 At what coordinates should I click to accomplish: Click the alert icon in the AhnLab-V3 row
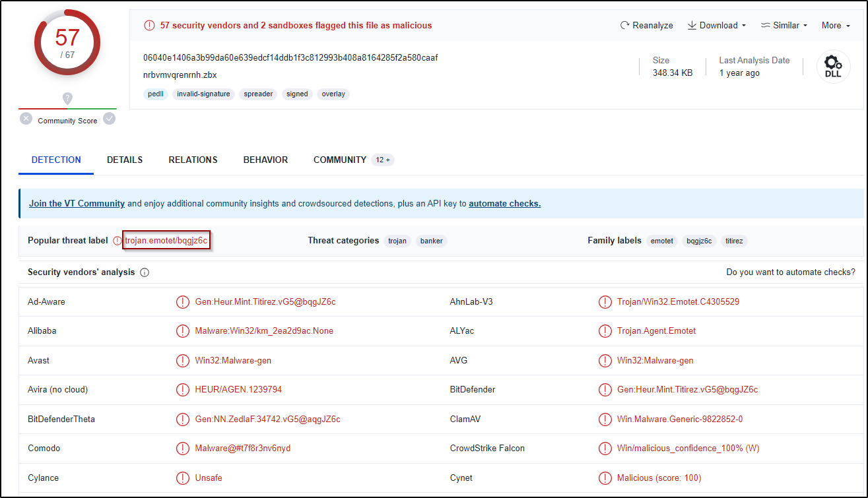coord(605,302)
